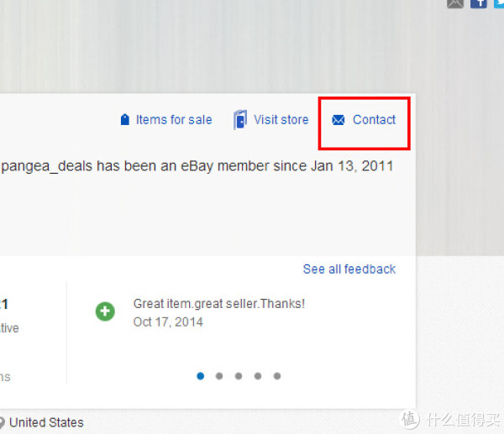504x434 pixels.
Task: Select the 'Great item.great seller.Thanks!' comment
Action: point(219,304)
